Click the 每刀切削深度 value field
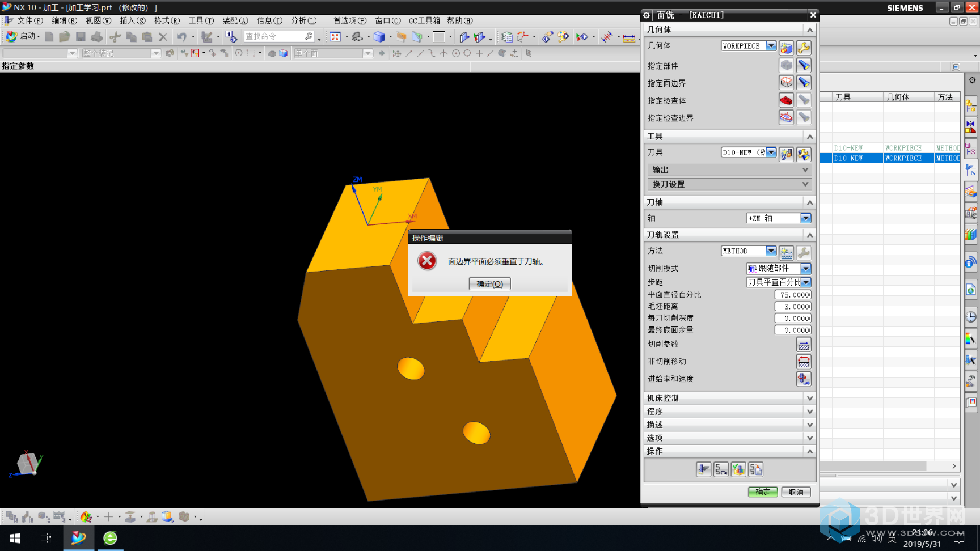Image resolution: width=980 pixels, height=551 pixels. tap(793, 319)
